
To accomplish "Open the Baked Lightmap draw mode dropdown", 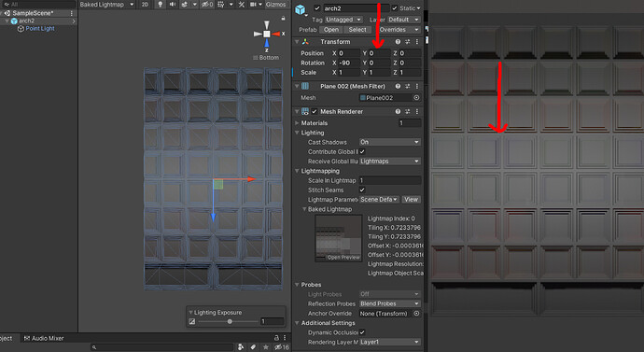I will tap(106, 5).
